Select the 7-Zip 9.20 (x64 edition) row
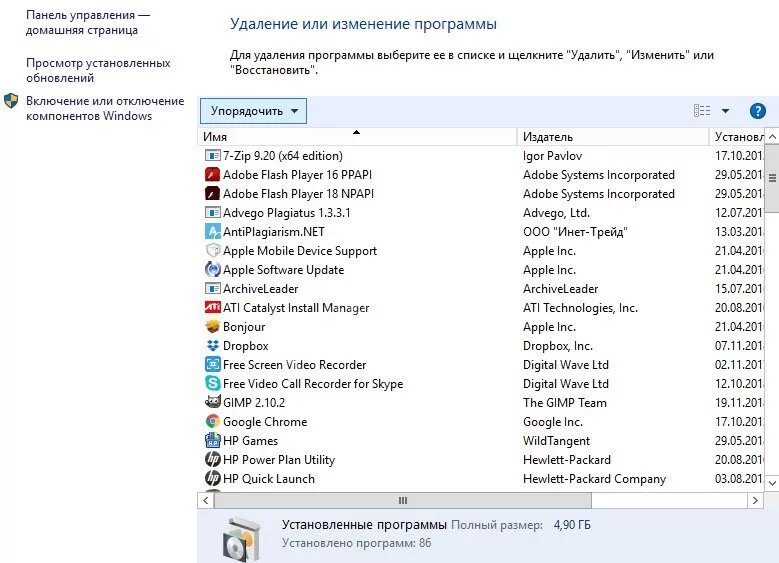 (481, 156)
